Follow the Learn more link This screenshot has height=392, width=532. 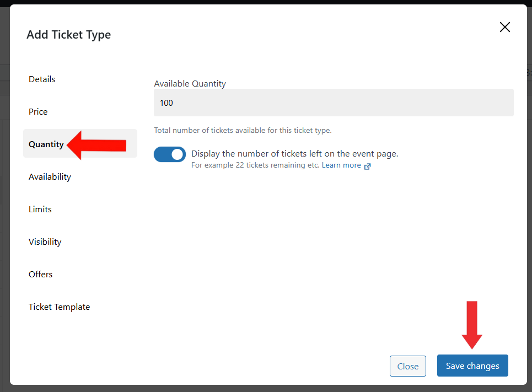point(341,165)
